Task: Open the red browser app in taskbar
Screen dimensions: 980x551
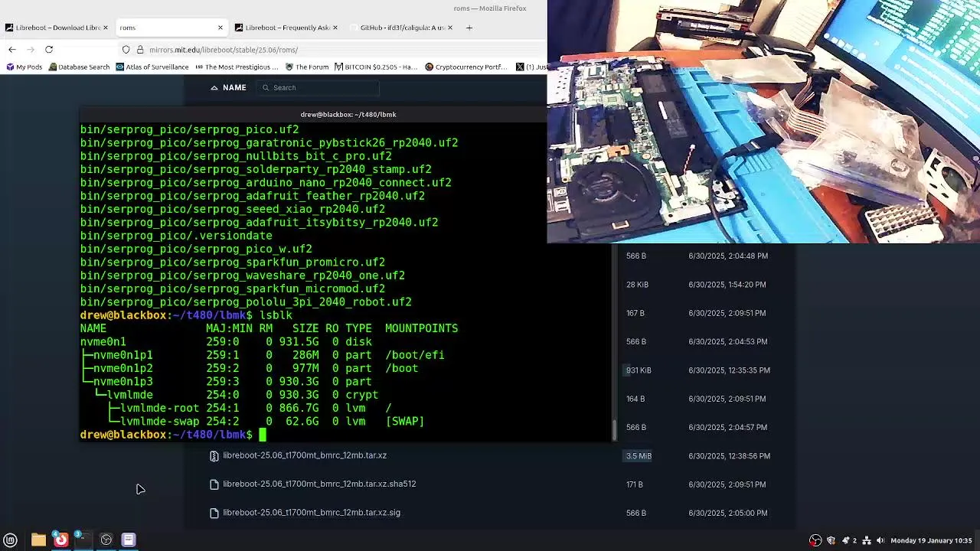Action: [61, 540]
